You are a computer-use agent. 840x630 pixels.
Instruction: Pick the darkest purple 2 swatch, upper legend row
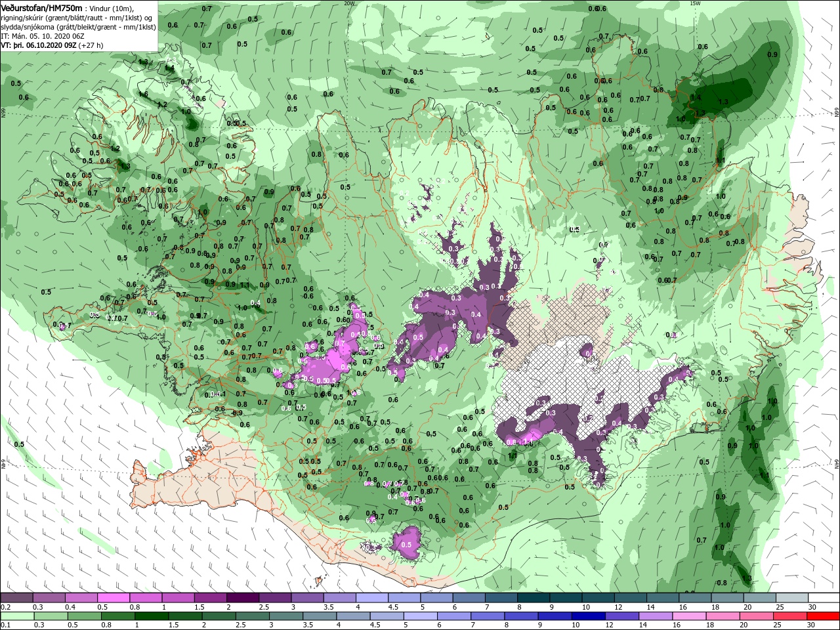[242, 598]
